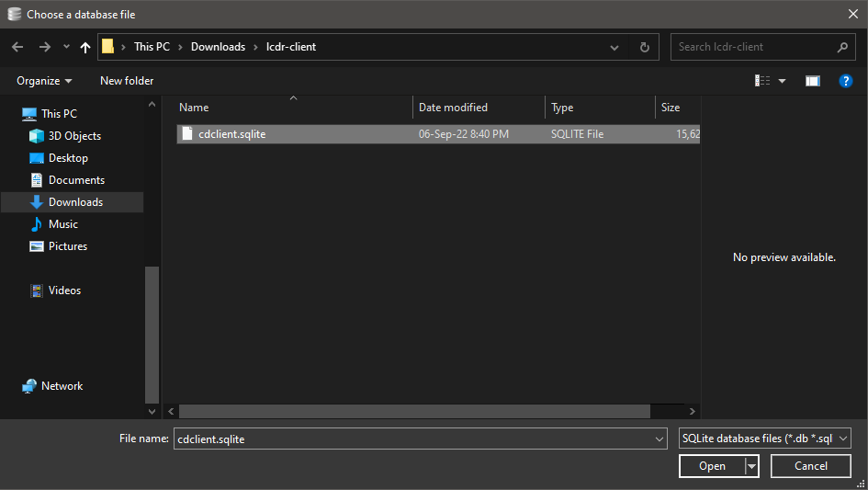Click the Up one level arrow
This screenshot has width=868, height=490.
coord(85,47)
